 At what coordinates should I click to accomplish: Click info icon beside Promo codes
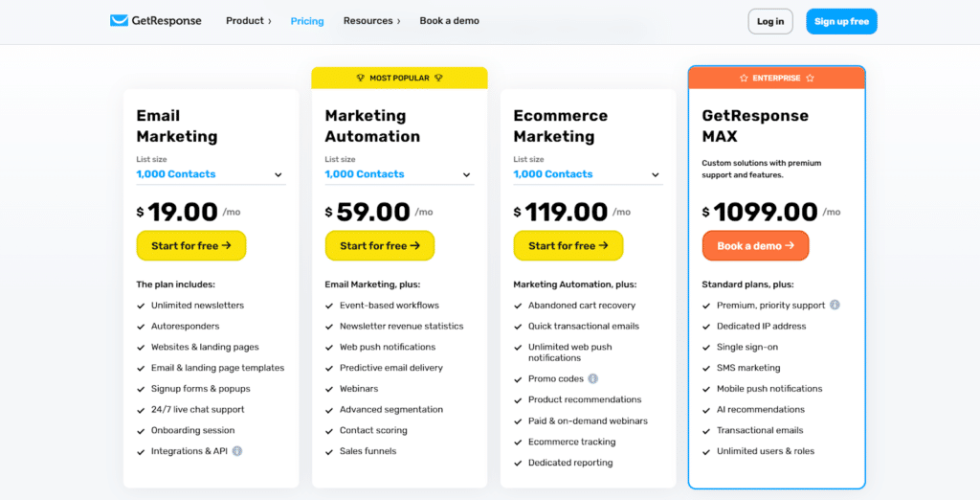[x=593, y=378]
